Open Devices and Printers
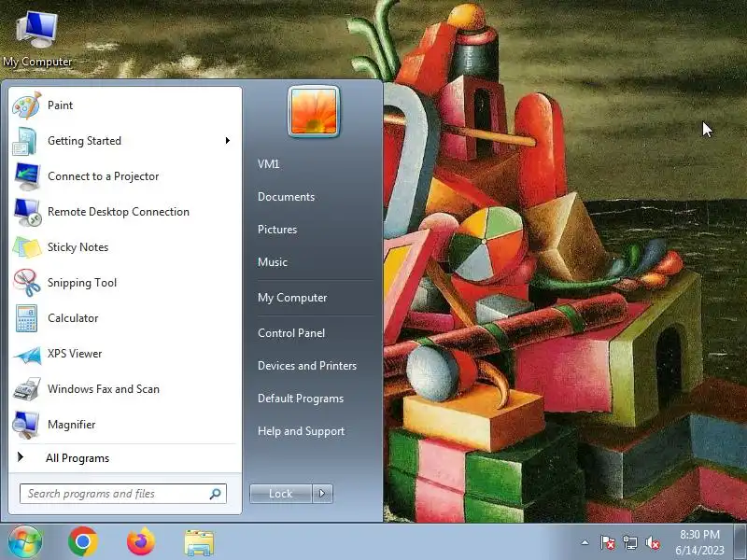 (x=307, y=366)
